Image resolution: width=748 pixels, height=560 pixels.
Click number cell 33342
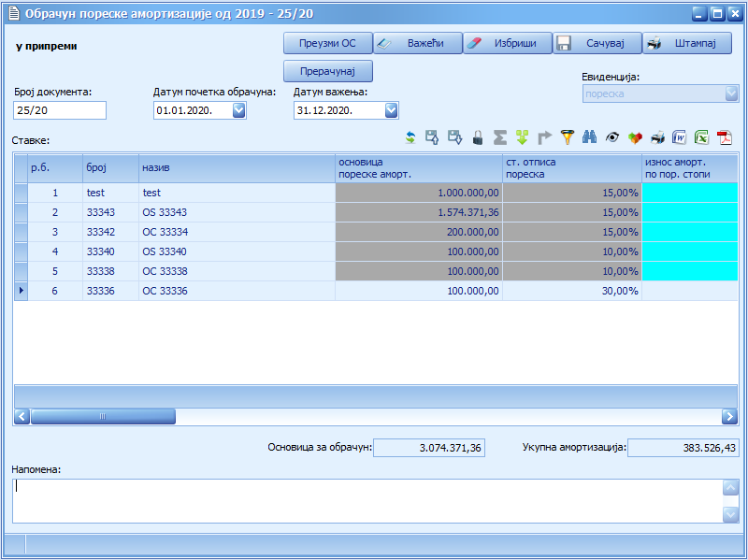(x=110, y=232)
